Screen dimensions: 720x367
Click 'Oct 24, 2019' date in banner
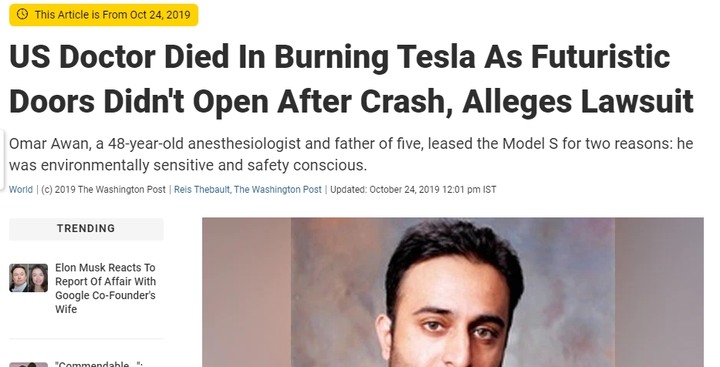coord(160,15)
